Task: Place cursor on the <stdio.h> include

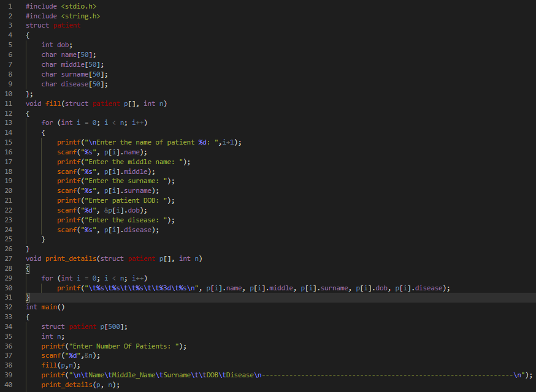Action: tap(79, 6)
